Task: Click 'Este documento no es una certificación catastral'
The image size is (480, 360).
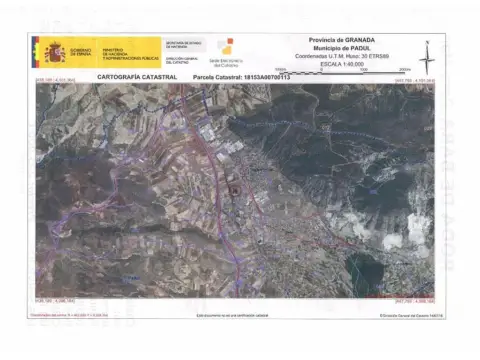Action: point(232,315)
